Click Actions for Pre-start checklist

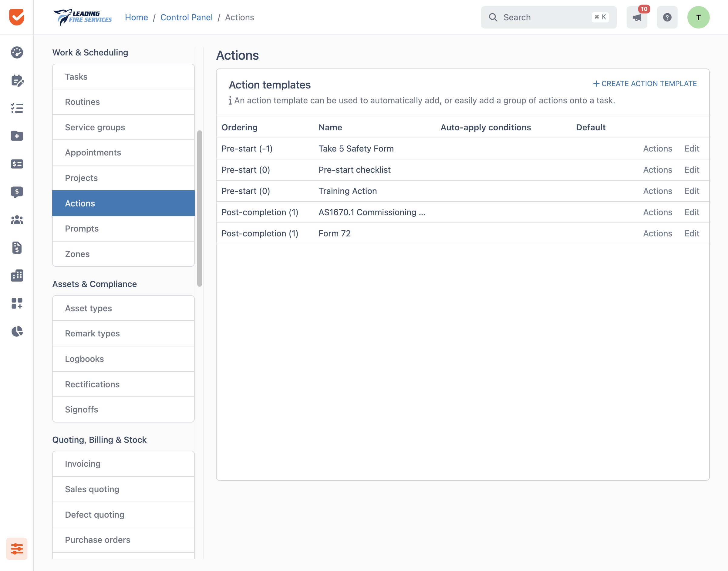(x=657, y=170)
